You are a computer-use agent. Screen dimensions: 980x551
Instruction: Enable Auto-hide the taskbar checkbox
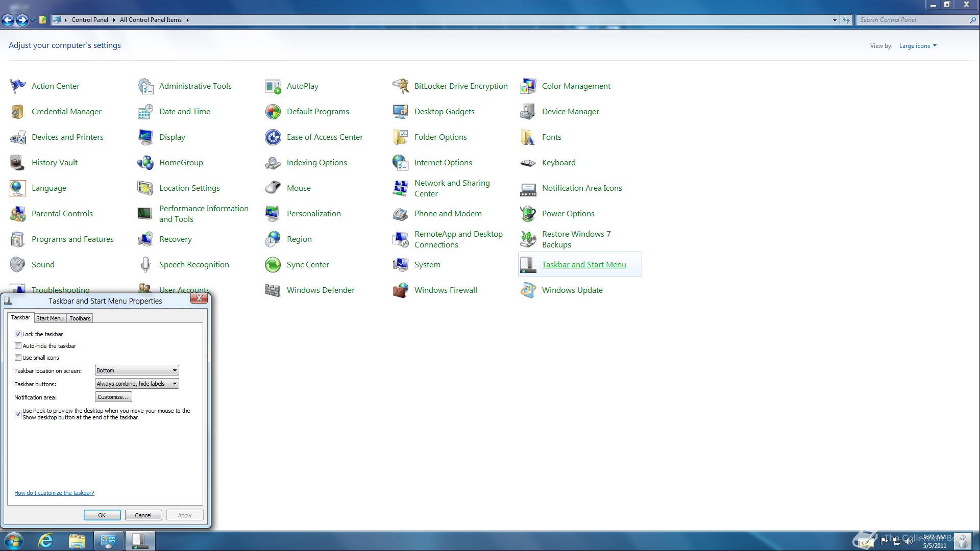coord(18,346)
